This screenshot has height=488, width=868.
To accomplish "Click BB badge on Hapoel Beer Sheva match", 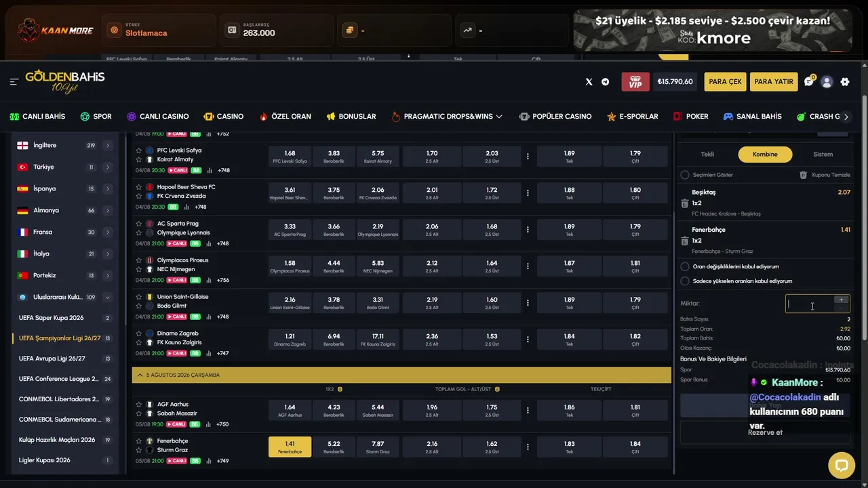I will (x=174, y=207).
